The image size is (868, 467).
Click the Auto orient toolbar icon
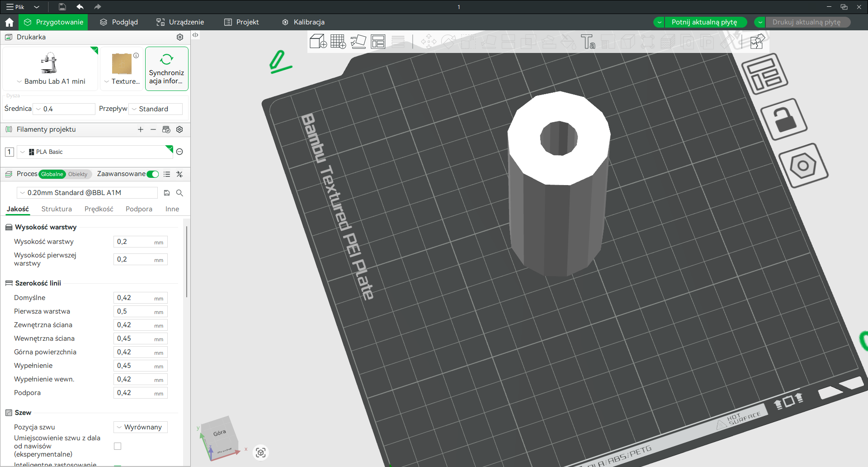pos(358,42)
